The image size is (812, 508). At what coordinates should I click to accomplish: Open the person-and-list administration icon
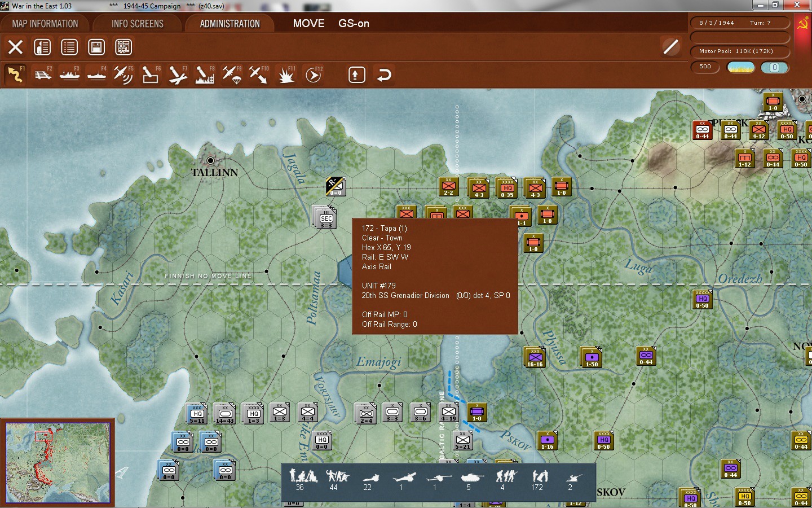coord(42,47)
